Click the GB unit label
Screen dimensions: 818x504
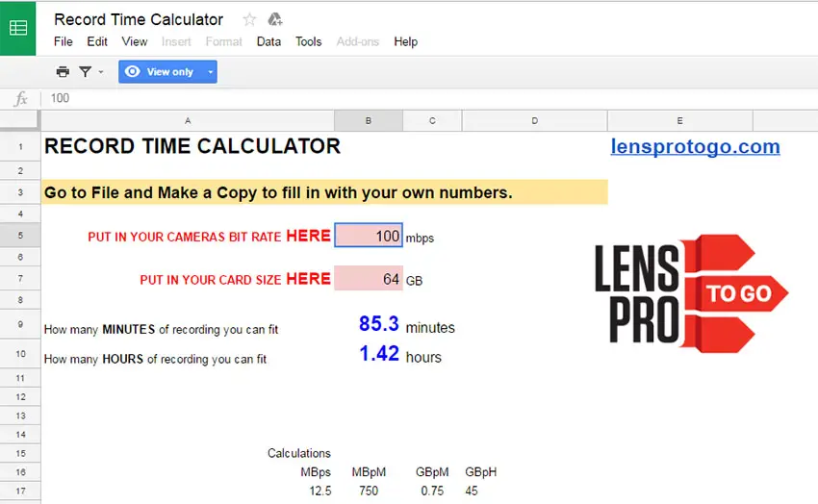[414, 281]
